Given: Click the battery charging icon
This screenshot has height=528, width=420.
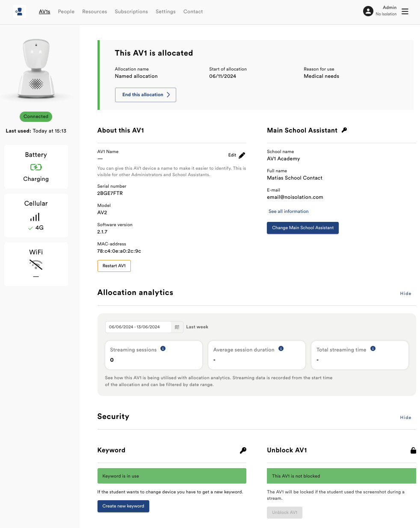Looking at the screenshot, I should [36, 167].
